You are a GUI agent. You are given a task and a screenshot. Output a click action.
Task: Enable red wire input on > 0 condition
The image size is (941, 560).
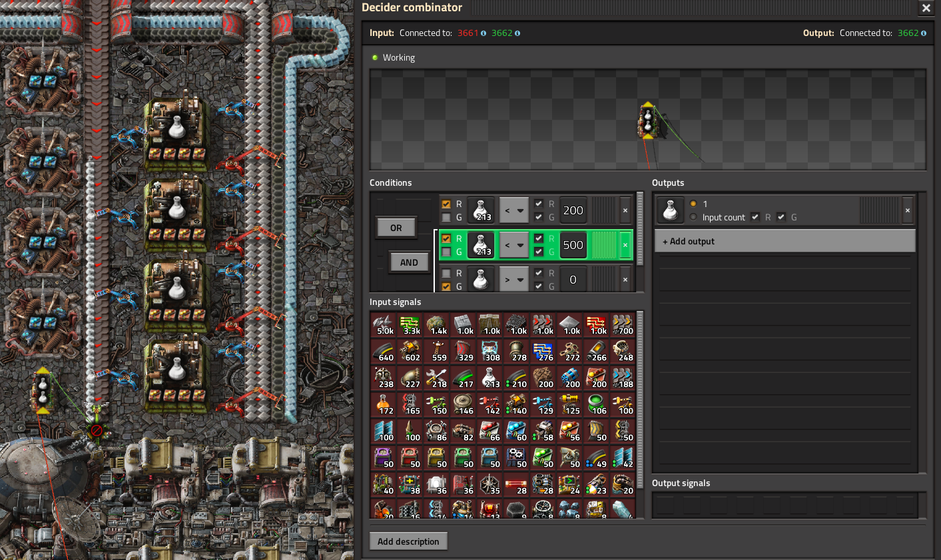(446, 273)
